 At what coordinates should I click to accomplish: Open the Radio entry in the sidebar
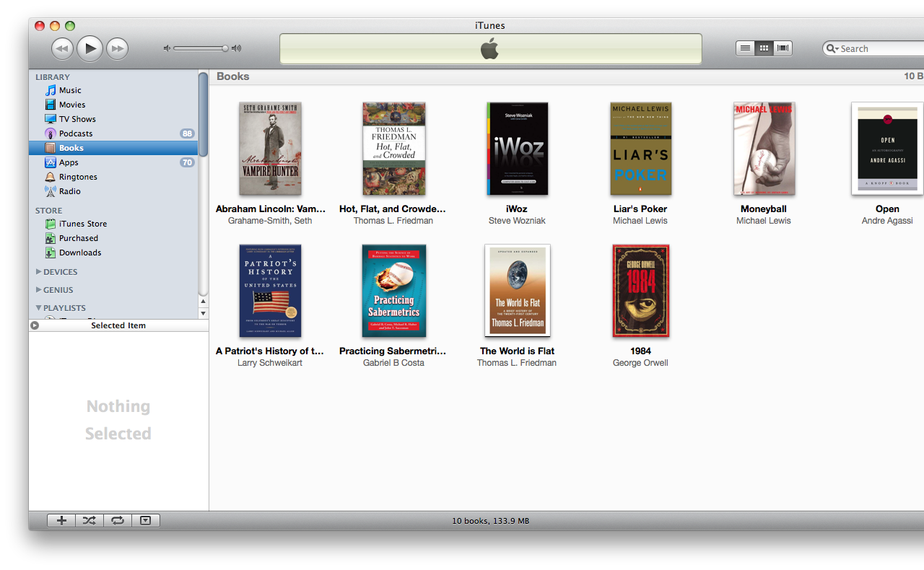[x=113, y=191]
